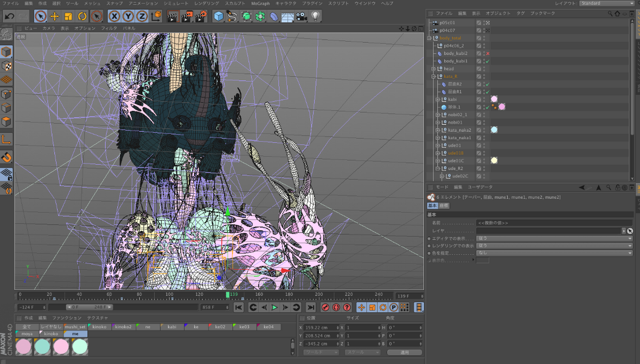Click the X position input field
The width and height of the screenshot is (640, 364).
[x=321, y=328]
